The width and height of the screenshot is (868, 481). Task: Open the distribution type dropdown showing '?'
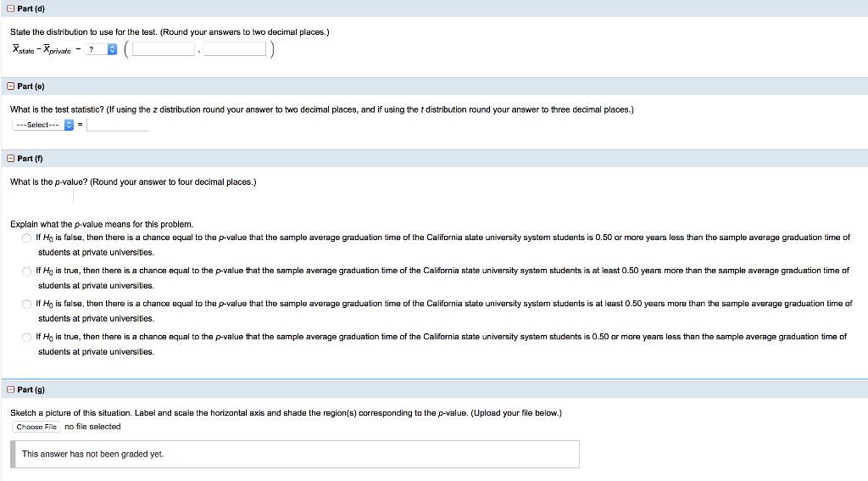[101, 49]
